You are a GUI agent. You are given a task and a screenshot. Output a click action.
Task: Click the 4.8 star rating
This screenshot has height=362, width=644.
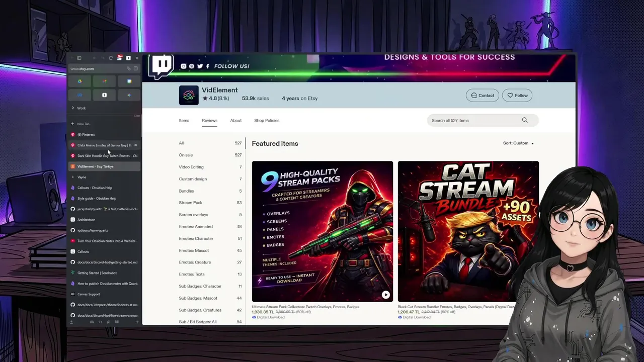(x=216, y=99)
